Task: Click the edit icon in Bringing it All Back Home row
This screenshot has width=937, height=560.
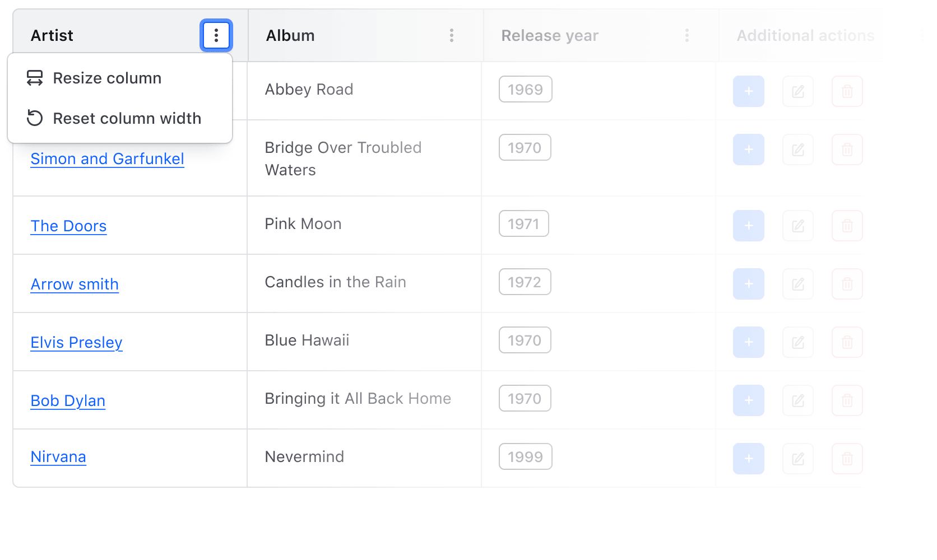Action: click(x=797, y=400)
